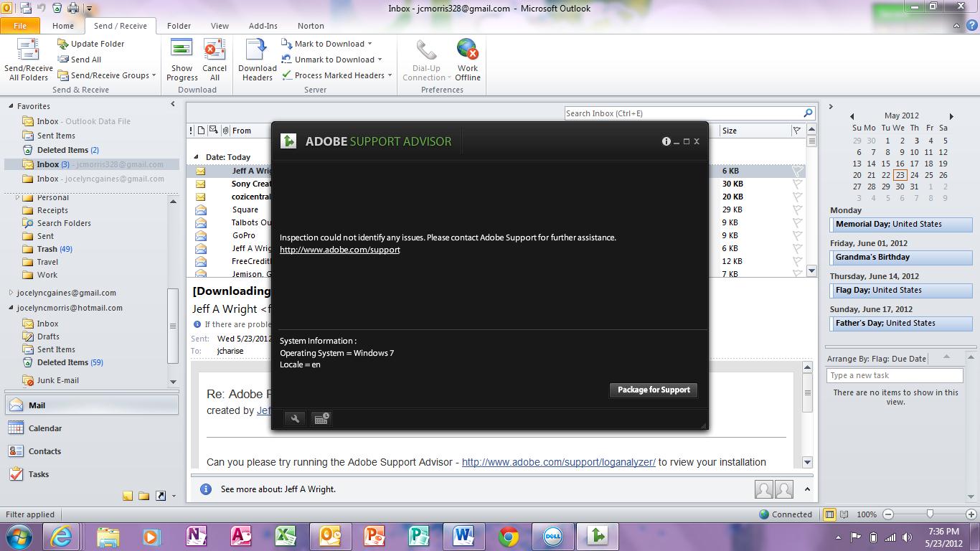Go to next month in calendar
980x551 pixels.
click(x=951, y=116)
